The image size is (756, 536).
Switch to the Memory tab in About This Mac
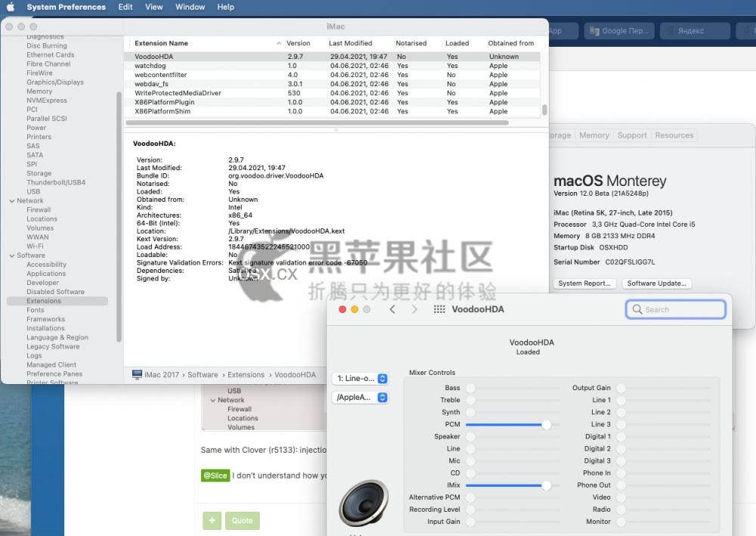coord(594,135)
